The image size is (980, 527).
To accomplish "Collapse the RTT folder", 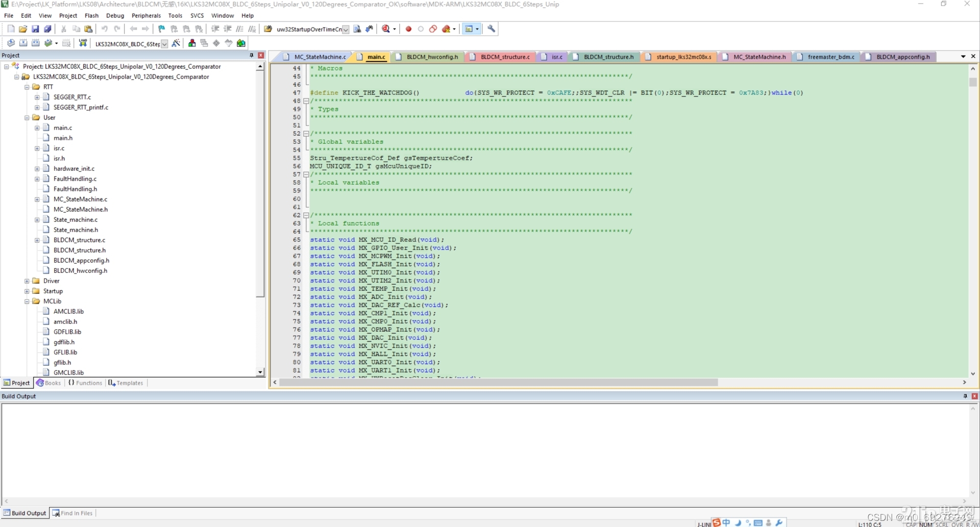I will [27, 87].
